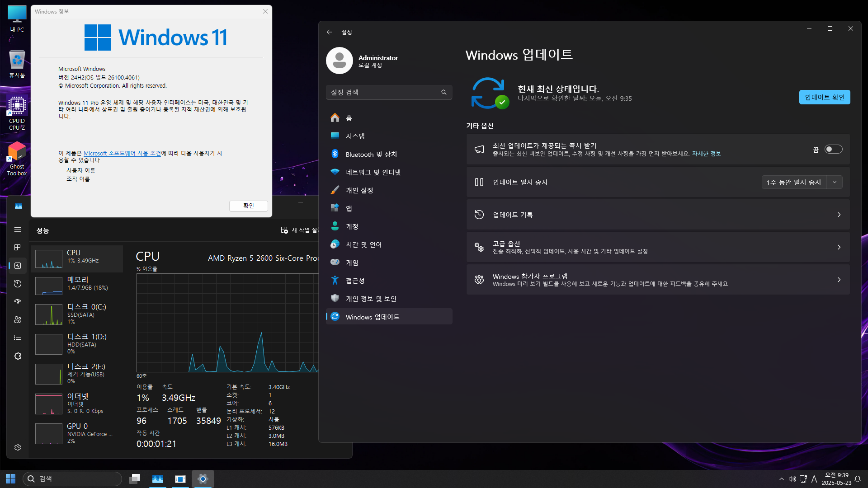This screenshot has width=868, height=488.
Task: Expand Update history row
Action: click(x=658, y=215)
